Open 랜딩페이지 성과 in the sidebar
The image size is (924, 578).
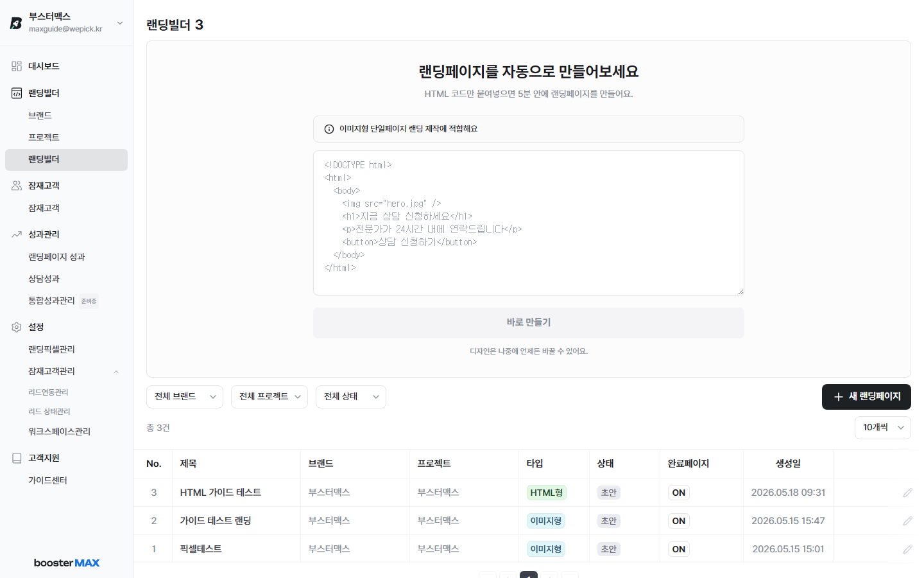56,257
